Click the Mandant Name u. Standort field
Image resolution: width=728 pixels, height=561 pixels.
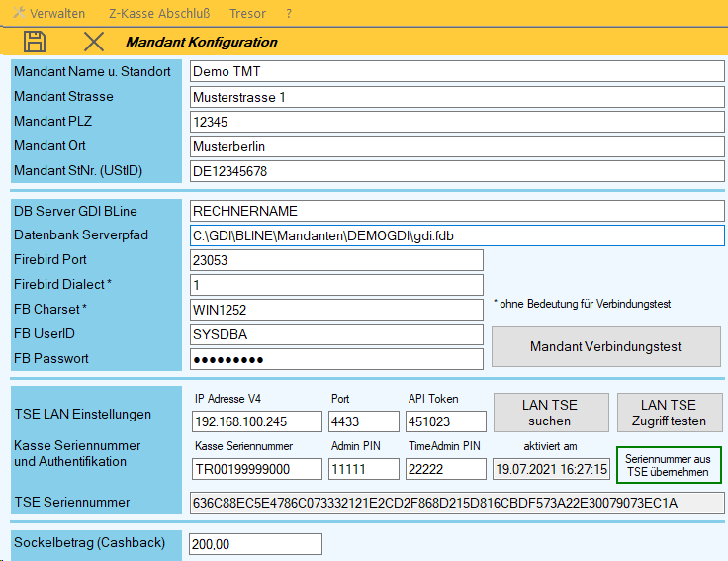point(457,71)
